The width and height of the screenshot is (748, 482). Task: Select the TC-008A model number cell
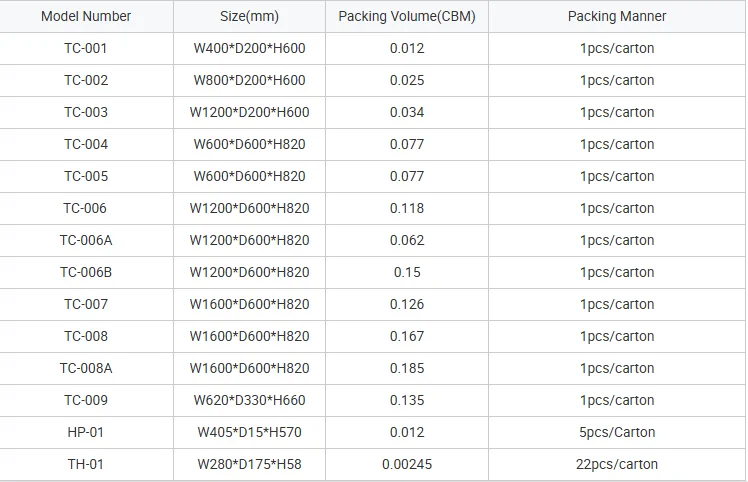tap(86, 368)
